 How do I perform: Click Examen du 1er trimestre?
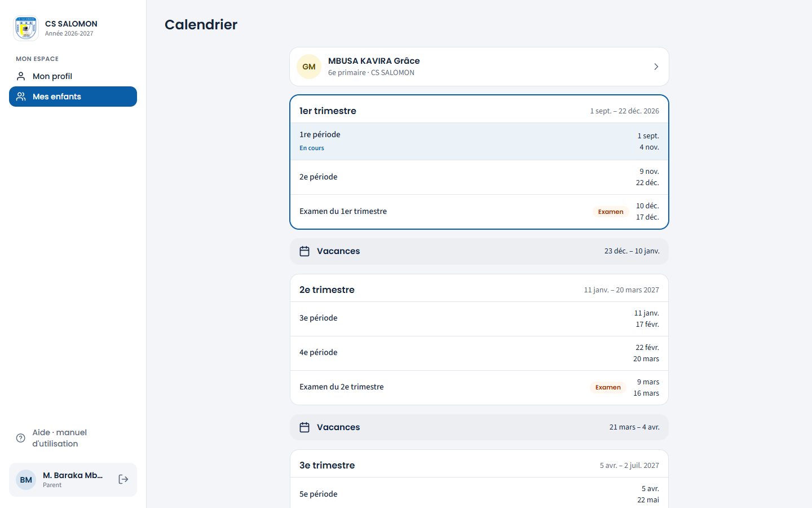tap(343, 211)
